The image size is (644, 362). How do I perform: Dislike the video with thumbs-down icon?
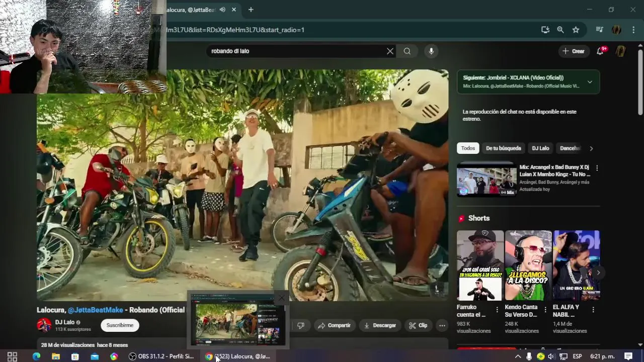tap(300, 325)
